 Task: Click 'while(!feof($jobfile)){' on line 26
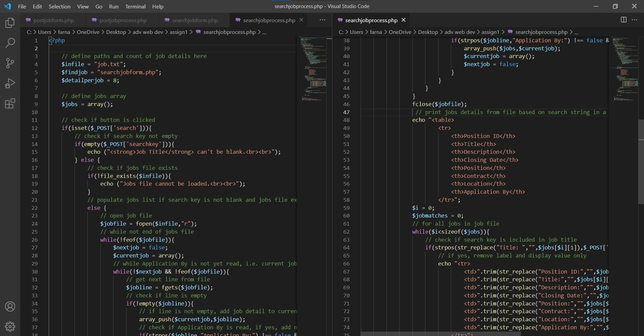[137, 240]
